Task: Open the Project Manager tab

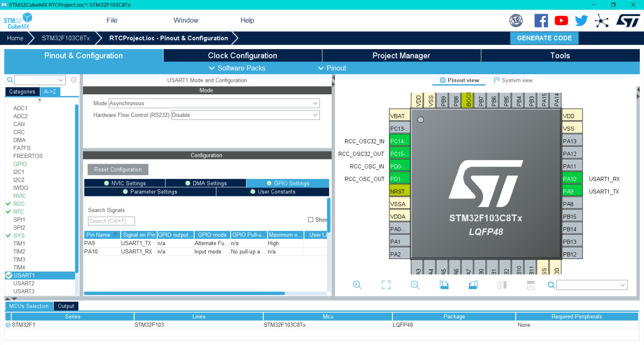Action: 401,55
